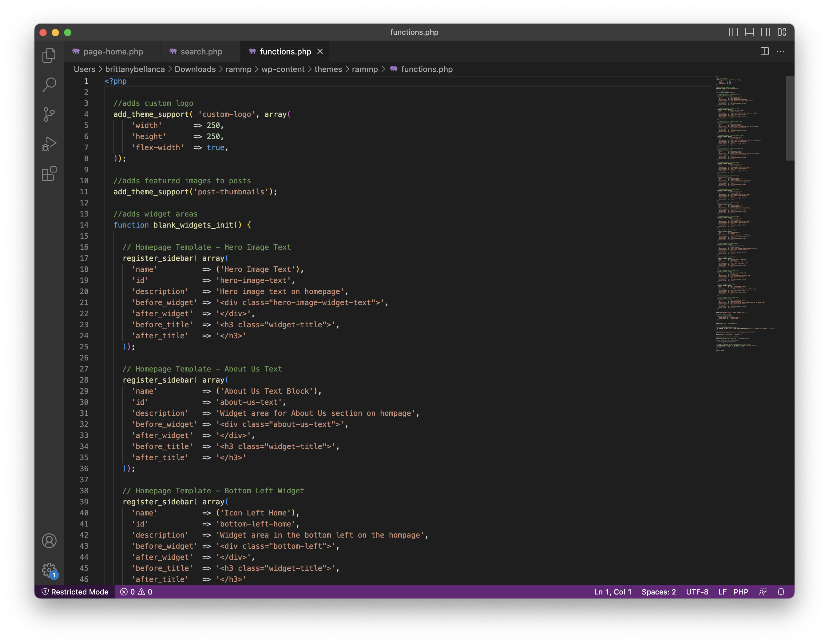Click the PHP elephant icon on search.php tab
829x644 pixels.
173,51
